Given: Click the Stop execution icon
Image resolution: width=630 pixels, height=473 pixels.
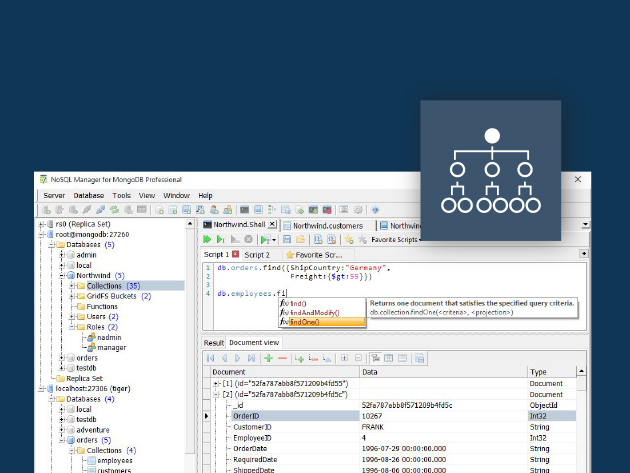Looking at the screenshot, I should [249, 240].
